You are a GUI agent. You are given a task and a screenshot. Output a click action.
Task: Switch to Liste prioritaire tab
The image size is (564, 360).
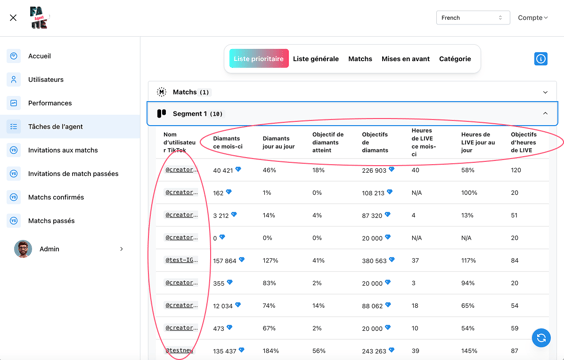pos(259,59)
